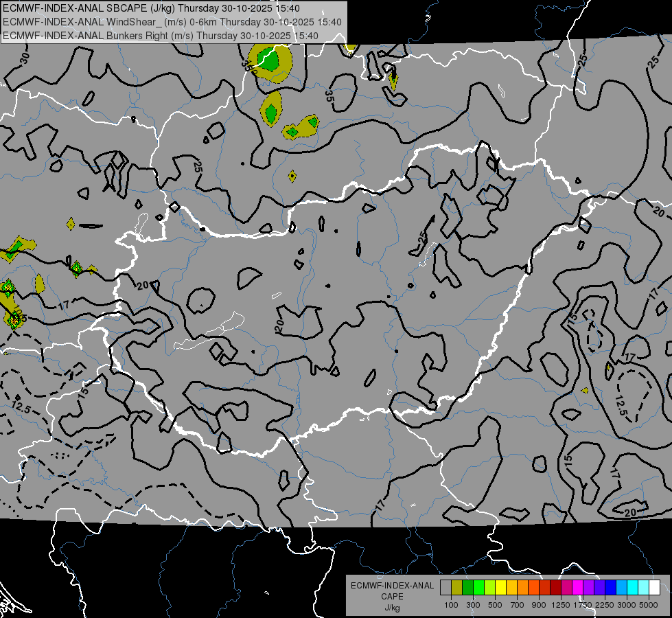Select the magenta swatch in CAPE legend

[x=577, y=588]
